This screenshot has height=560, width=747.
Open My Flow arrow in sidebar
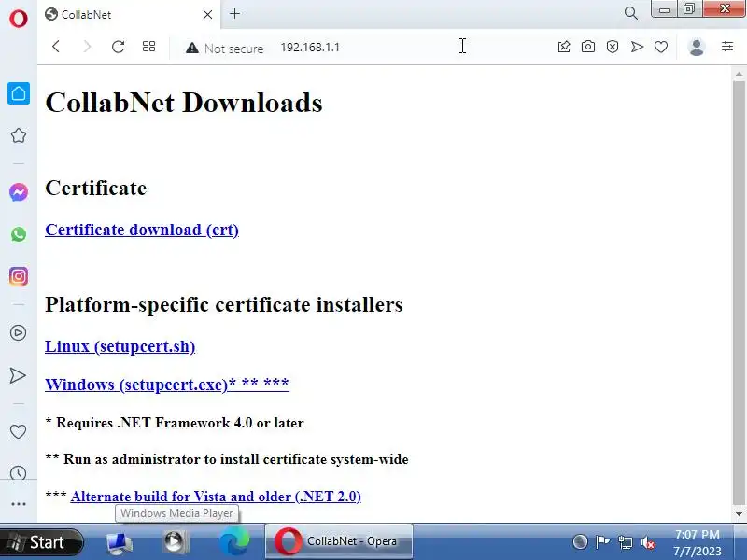tap(18, 375)
